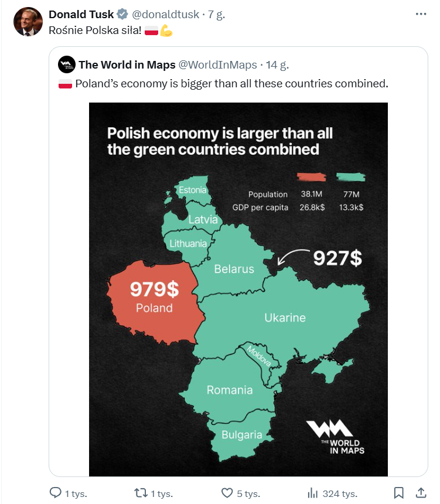Open Donald Tusk's profile via @donaldtusk
This screenshot has width=440, height=504.
coord(165,14)
